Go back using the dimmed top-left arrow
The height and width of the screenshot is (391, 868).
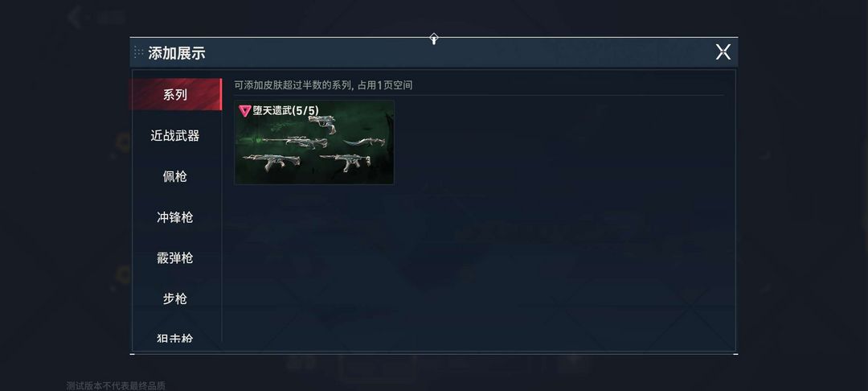coord(75,18)
